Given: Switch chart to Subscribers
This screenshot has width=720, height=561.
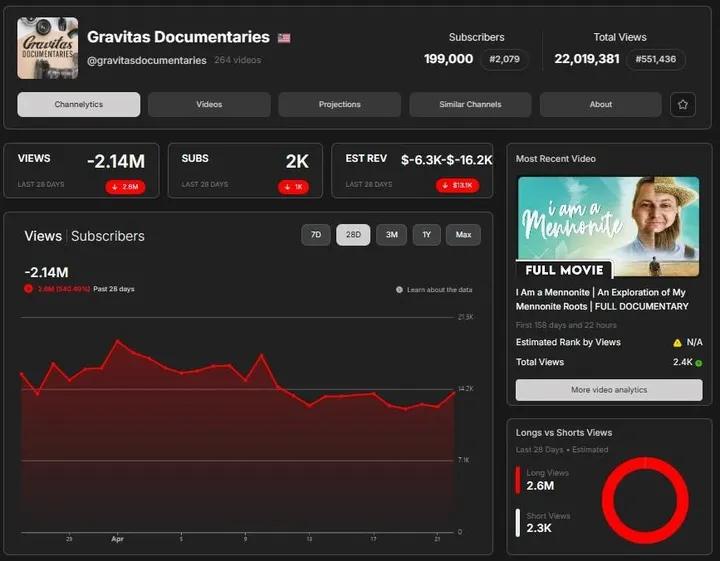Looking at the screenshot, I should [107, 236].
